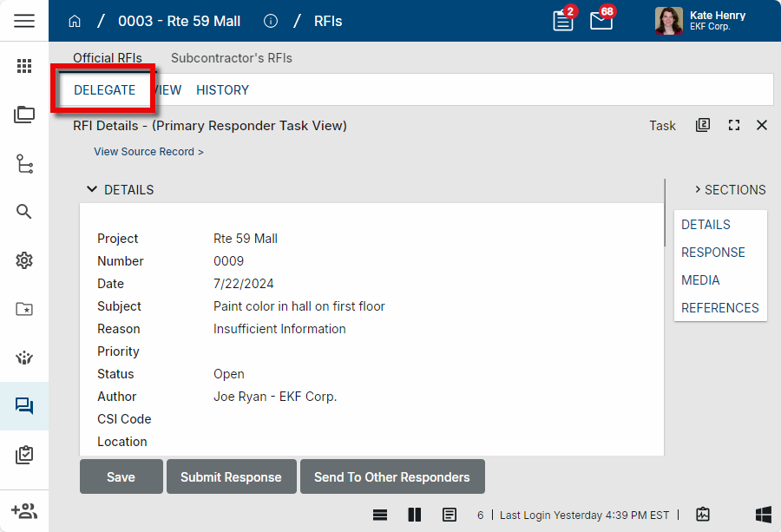This screenshot has width=781, height=532.
Task: Open the tasks notification icon with badge 2
Action: [563, 21]
